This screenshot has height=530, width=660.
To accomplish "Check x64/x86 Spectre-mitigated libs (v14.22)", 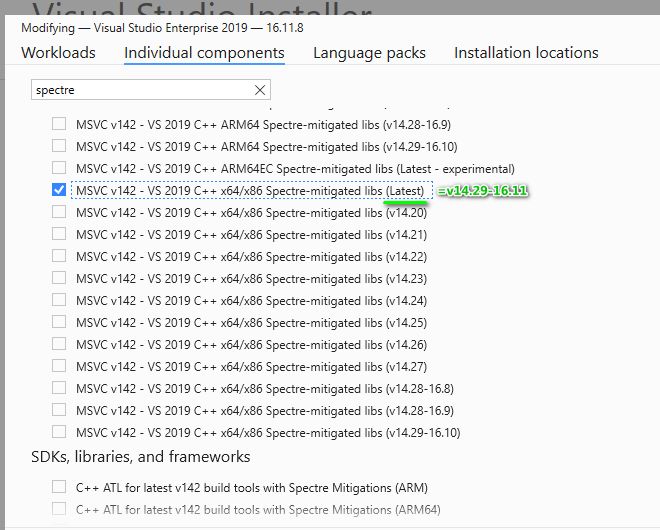I will click(59, 256).
